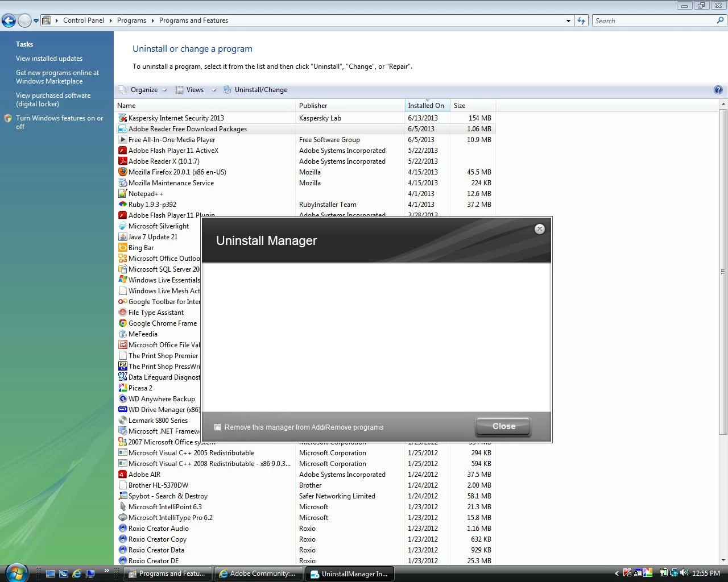728x582 pixels.
Task: Click the Close button in Uninstall Manager
Action: pos(503,426)
